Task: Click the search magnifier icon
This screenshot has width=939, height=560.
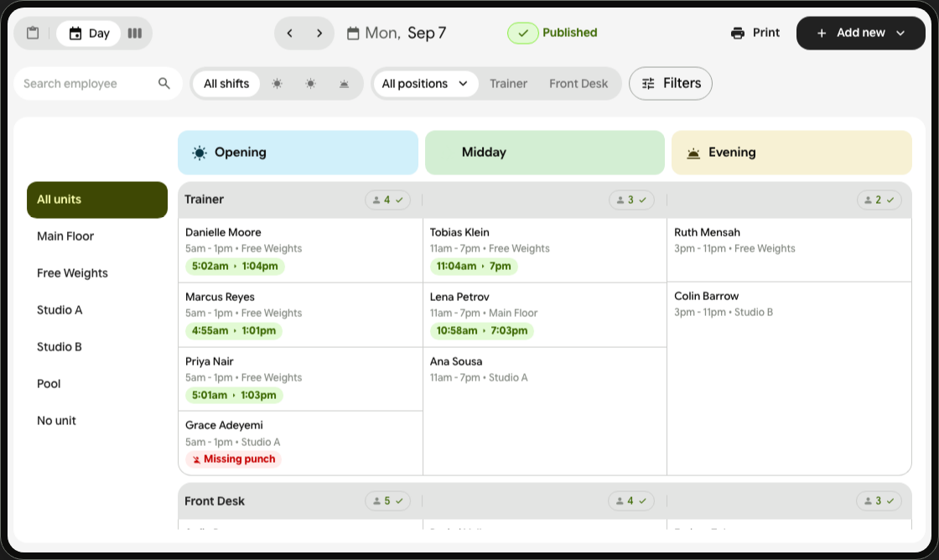Action: tap(164, 83)
